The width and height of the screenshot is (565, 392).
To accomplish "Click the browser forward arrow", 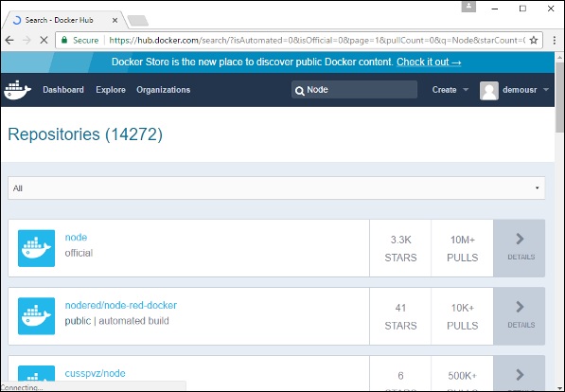I will click(26, 40).
